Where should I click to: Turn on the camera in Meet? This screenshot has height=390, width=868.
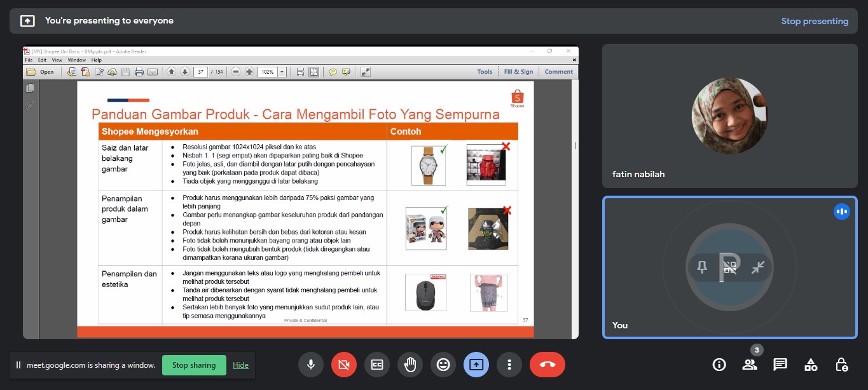[x=344, y=365]
